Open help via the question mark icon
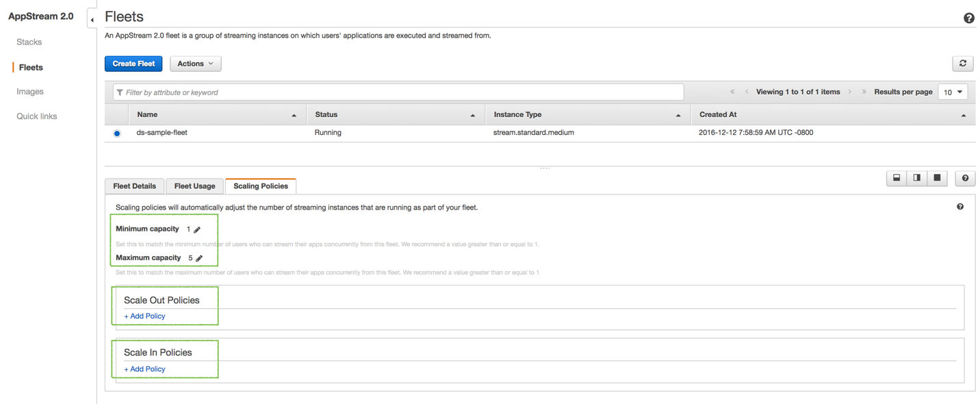 pos(965,178)
